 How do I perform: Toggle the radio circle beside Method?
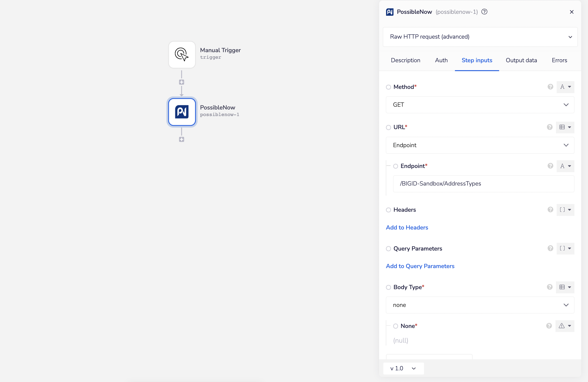(388, 87)
